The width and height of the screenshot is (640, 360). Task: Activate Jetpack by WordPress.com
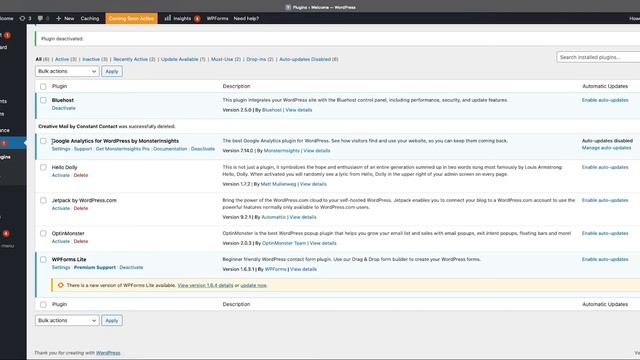point(61,209)
